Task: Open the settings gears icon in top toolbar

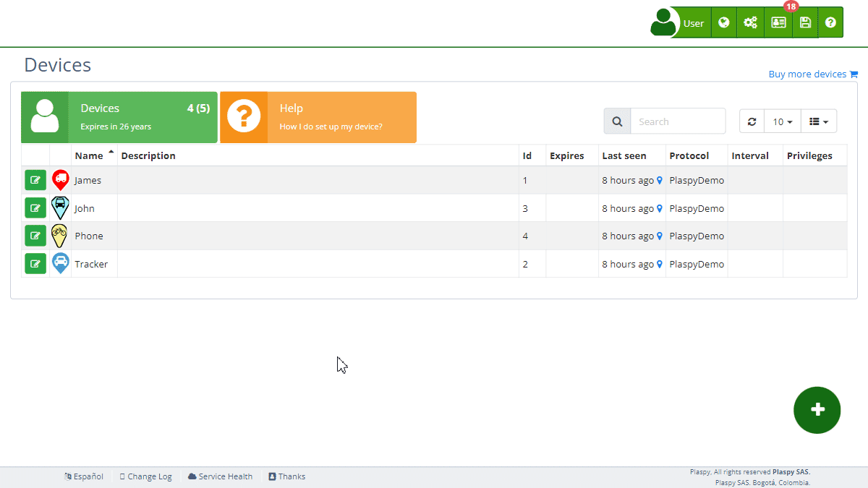Action: tap(750, 23)
